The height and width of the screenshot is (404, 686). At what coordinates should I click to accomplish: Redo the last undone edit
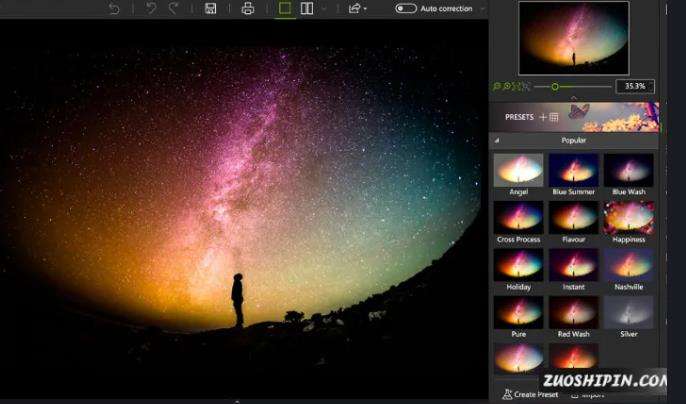tap(174, 8)
